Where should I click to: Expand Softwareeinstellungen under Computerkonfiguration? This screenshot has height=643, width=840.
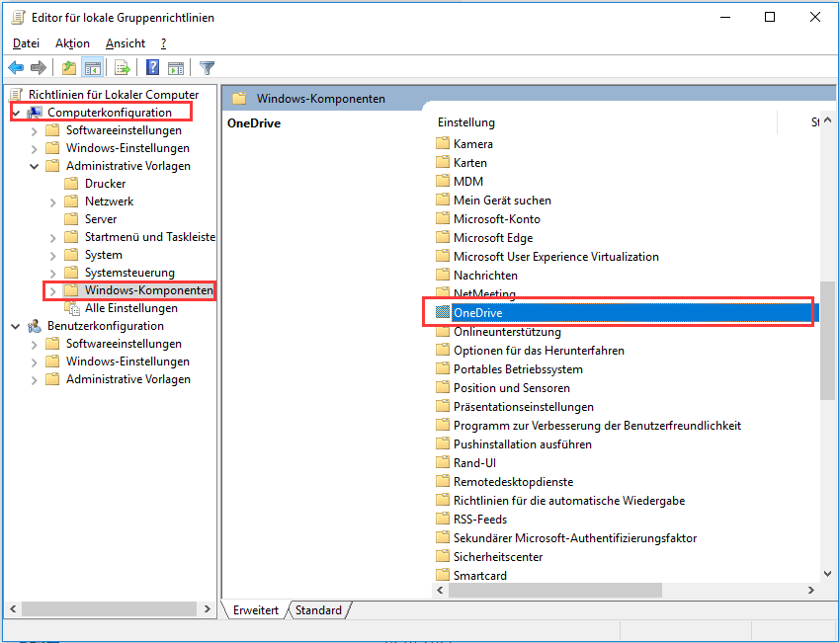coord(35,130)
